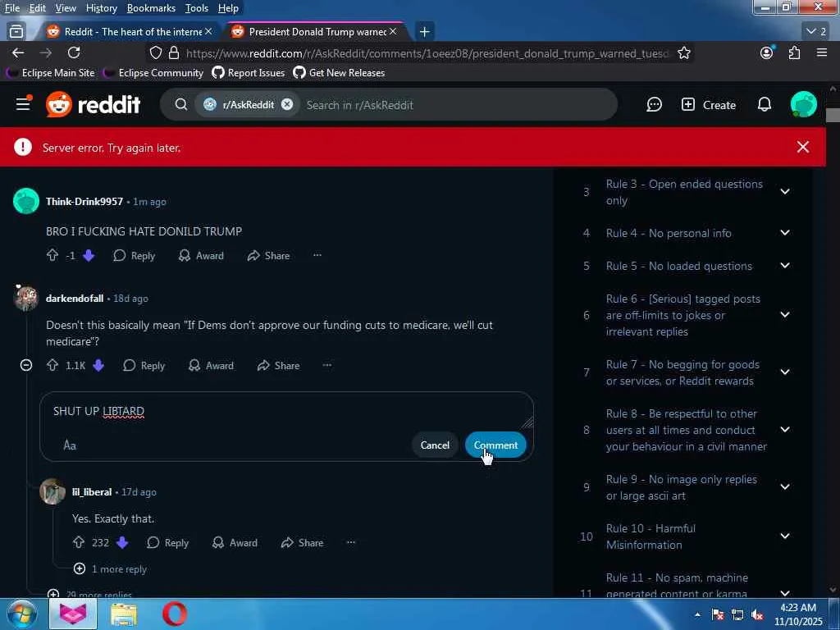Image resolution: width=840 pixels, height=630 pixels.
Task: Bookmark this page with the star
Action: pos(684,53)
